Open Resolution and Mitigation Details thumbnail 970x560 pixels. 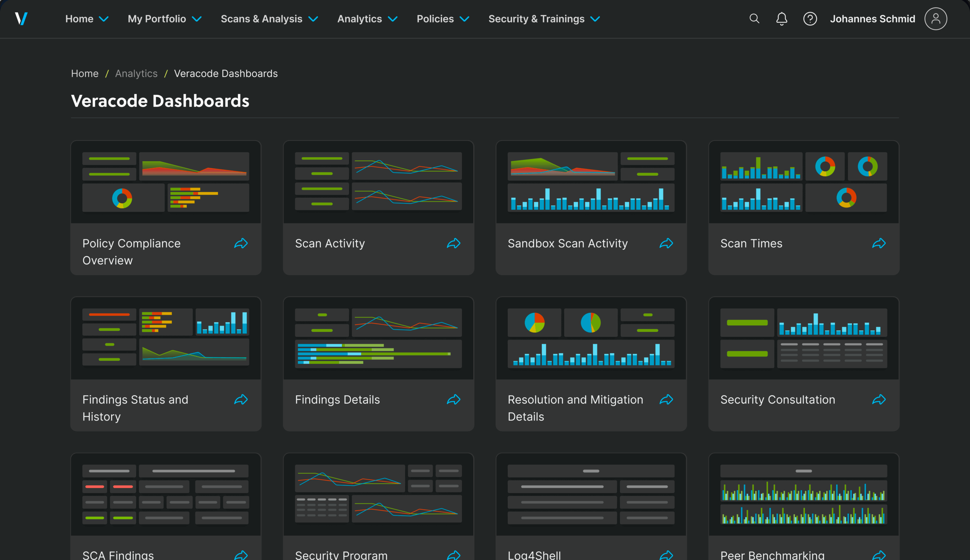pos(591,338)
